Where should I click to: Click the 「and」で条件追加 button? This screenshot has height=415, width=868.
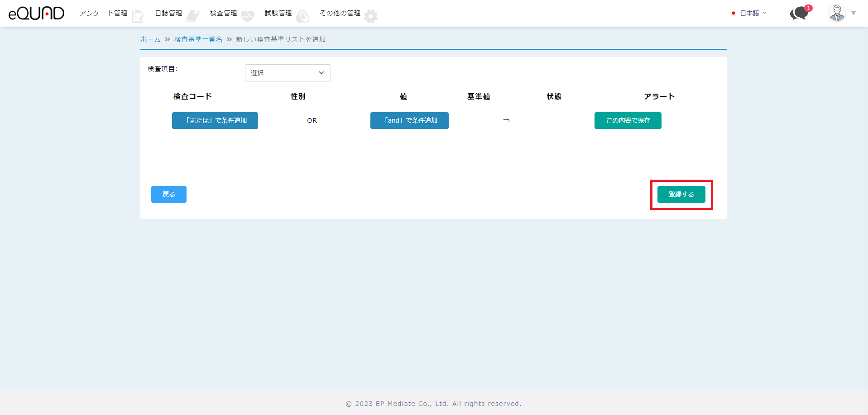409,120
